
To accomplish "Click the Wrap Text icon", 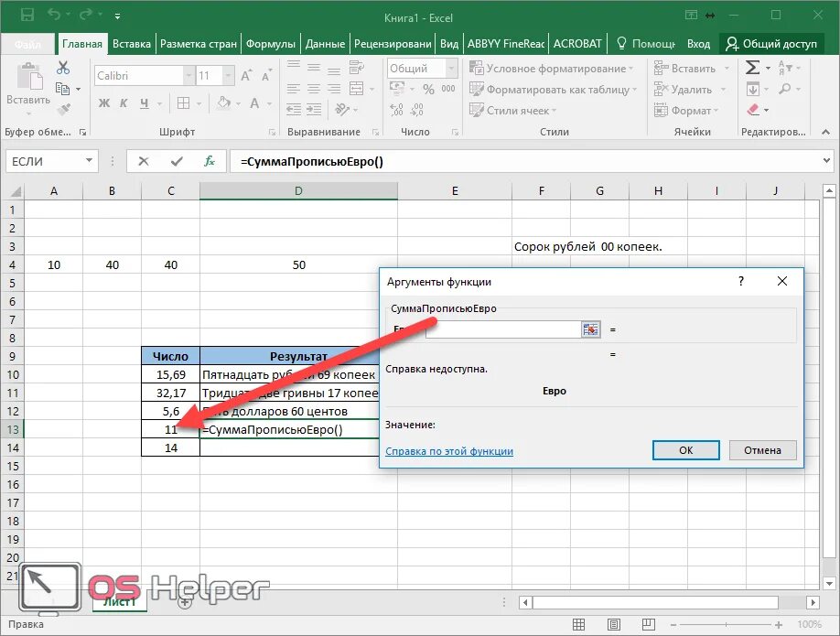I will pyautogui.click(x=356, y=67).
